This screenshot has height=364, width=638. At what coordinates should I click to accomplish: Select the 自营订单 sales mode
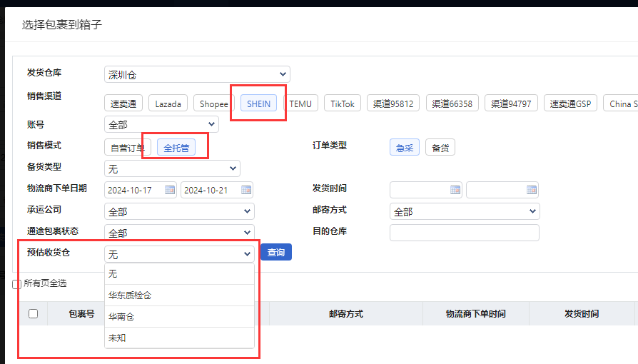pos(127,148)
